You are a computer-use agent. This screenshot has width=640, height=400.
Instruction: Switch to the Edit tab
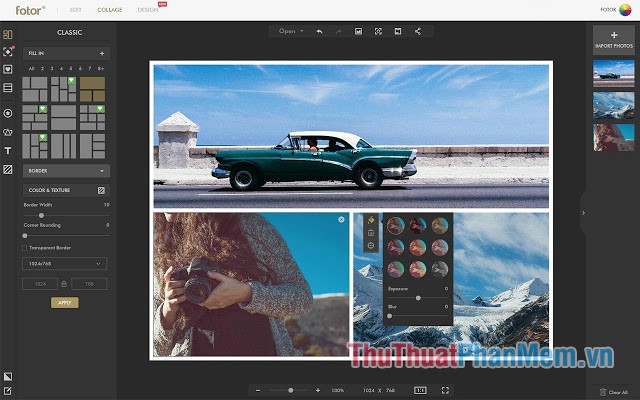pos(76,10)
